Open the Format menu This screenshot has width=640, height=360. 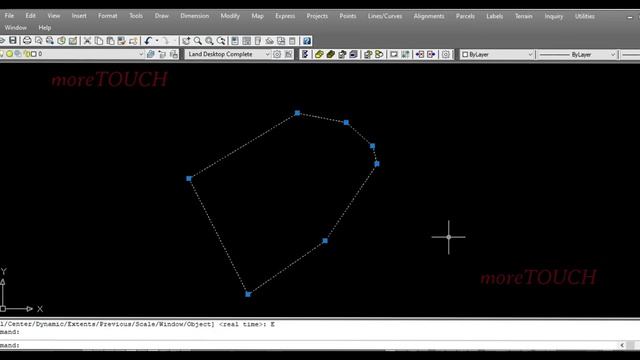coord(107,16)
